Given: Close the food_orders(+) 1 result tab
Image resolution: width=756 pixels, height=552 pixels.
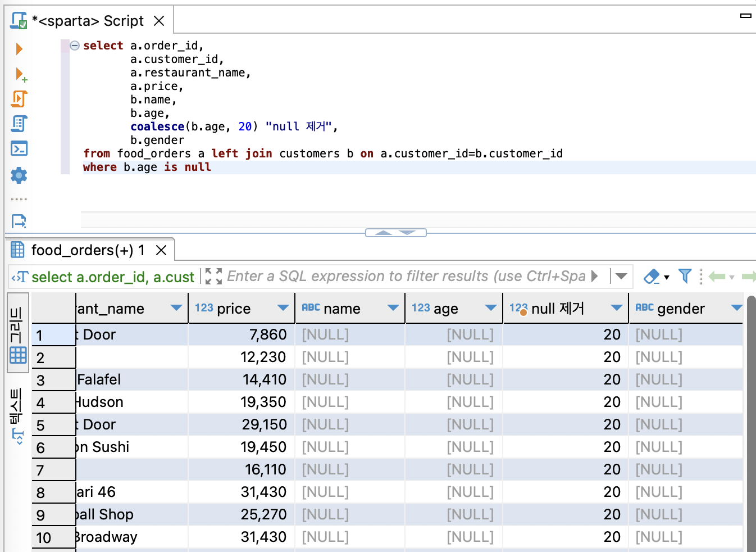Looking at the screenshot, I should pos(161,250).
